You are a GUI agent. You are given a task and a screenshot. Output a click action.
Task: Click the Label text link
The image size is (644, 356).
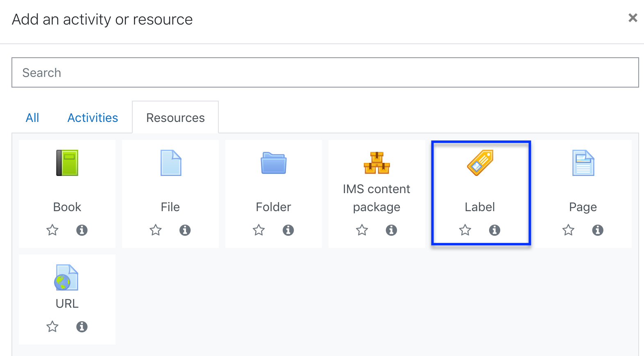point(480,207)
